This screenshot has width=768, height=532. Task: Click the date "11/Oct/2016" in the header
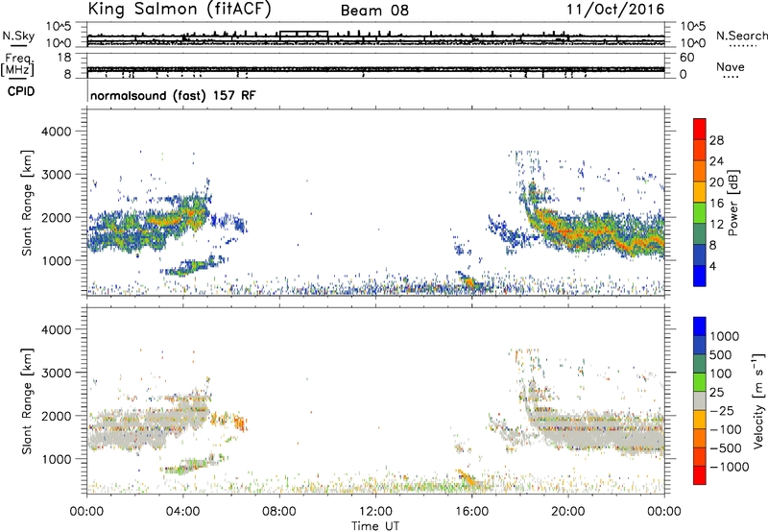click(x=615, y=10)
